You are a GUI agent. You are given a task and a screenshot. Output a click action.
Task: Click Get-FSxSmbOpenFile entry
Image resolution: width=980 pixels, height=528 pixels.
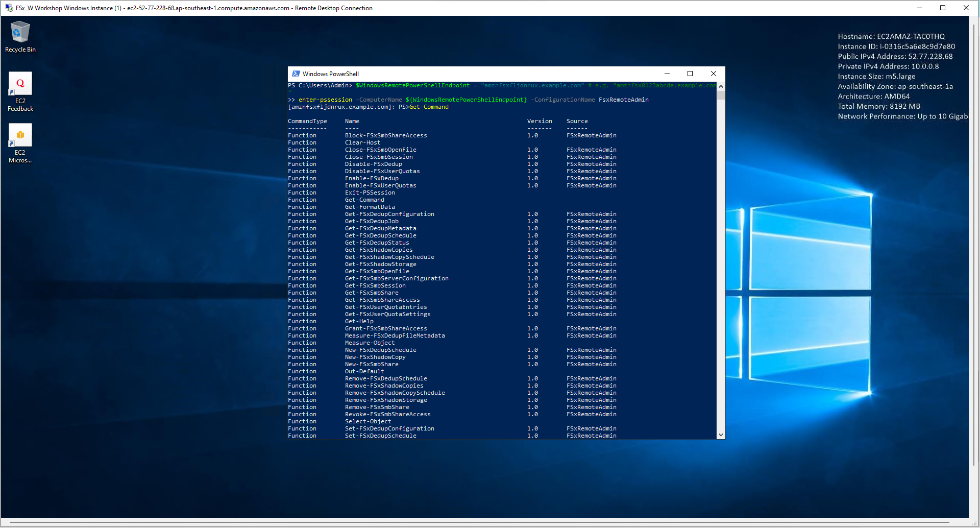(x=377, y=271)
